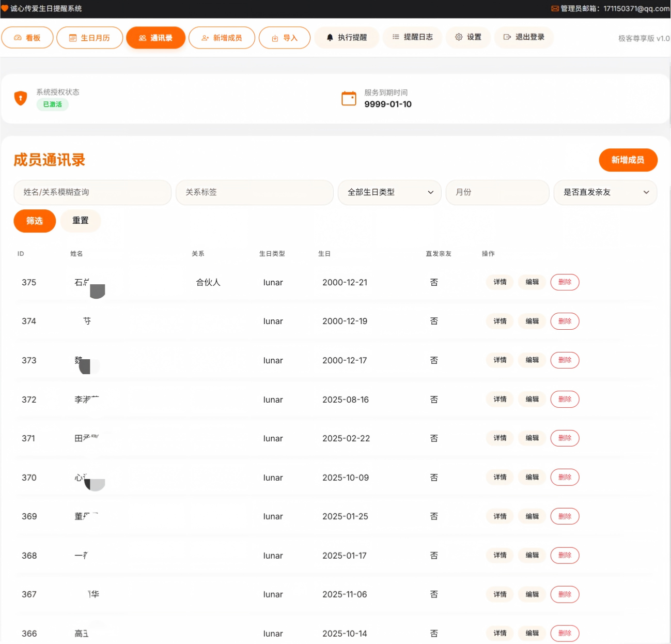Open the 新增成员 nav tab

(x=222, y=38)
